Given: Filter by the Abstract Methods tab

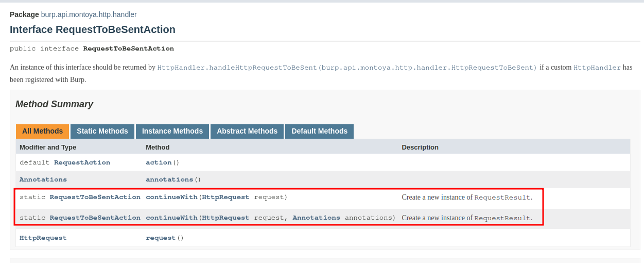Looking at the screenshot, I should [247, 131].
